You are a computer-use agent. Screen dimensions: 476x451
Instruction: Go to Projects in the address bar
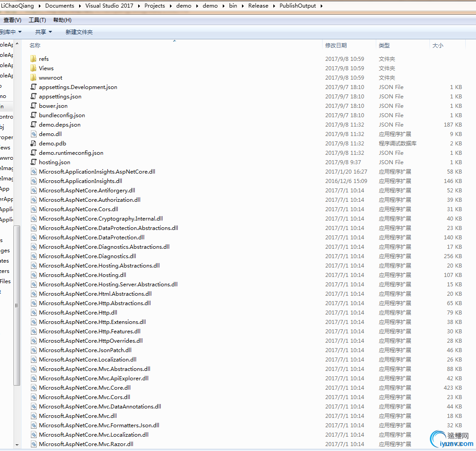154,6
